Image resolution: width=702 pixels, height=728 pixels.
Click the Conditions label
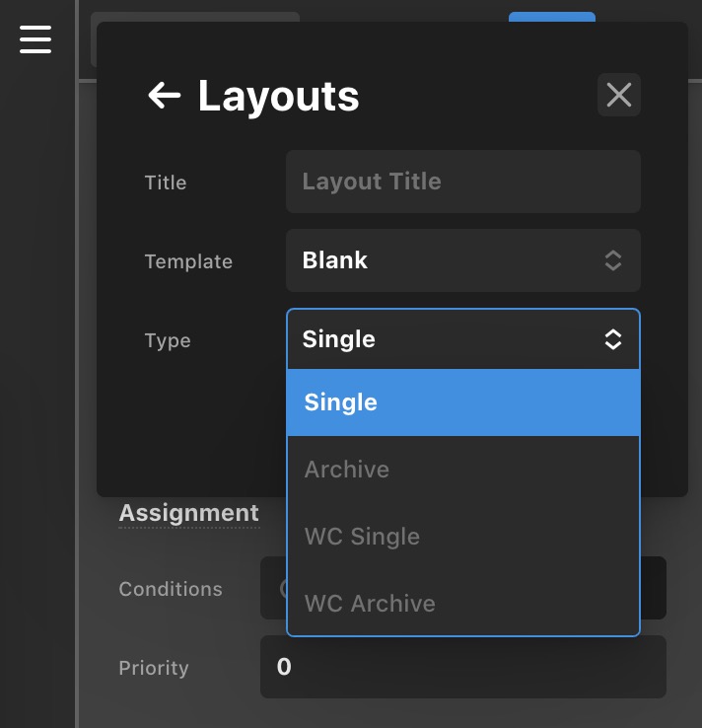[171, 589]
